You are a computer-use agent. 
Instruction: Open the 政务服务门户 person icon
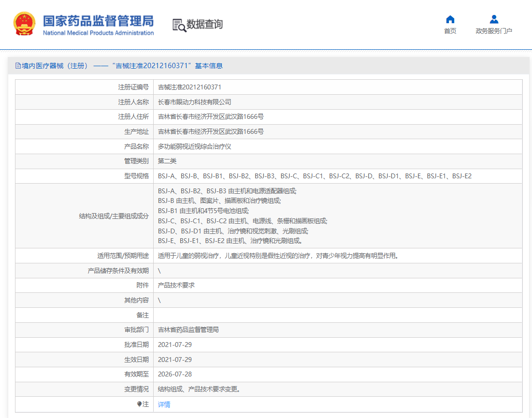[494, 18]
